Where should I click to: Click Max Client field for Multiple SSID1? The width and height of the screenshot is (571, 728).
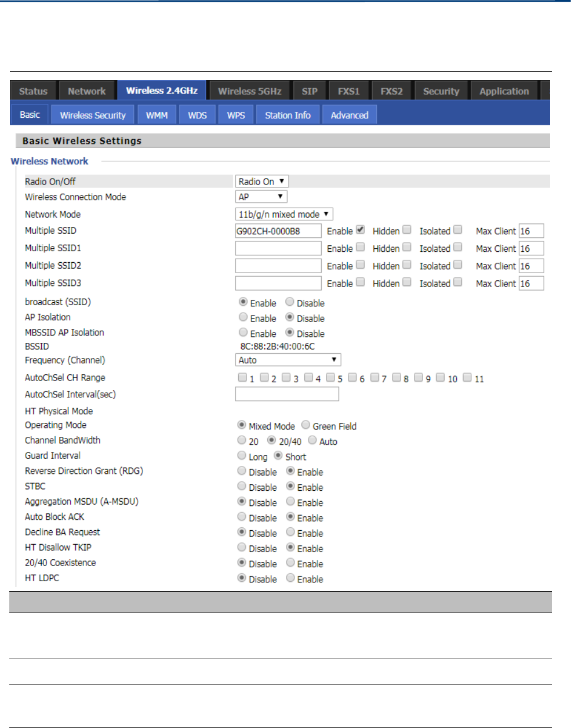[531, 248]
